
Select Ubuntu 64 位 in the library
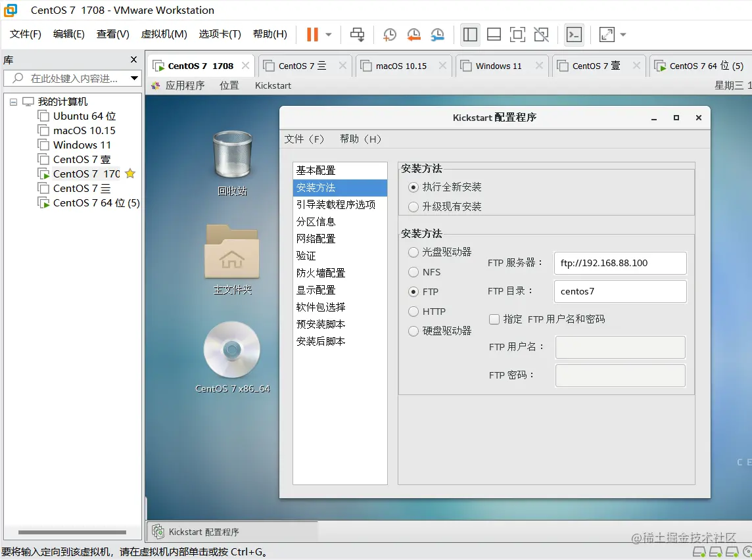click(x=77, y=116)
